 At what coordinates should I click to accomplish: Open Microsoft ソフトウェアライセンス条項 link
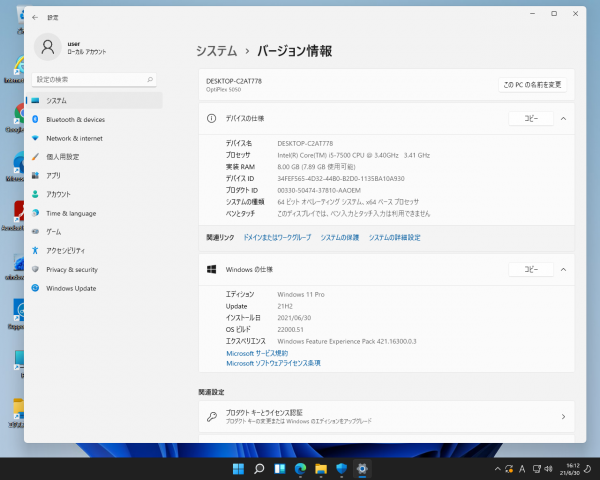pos(273,363)
